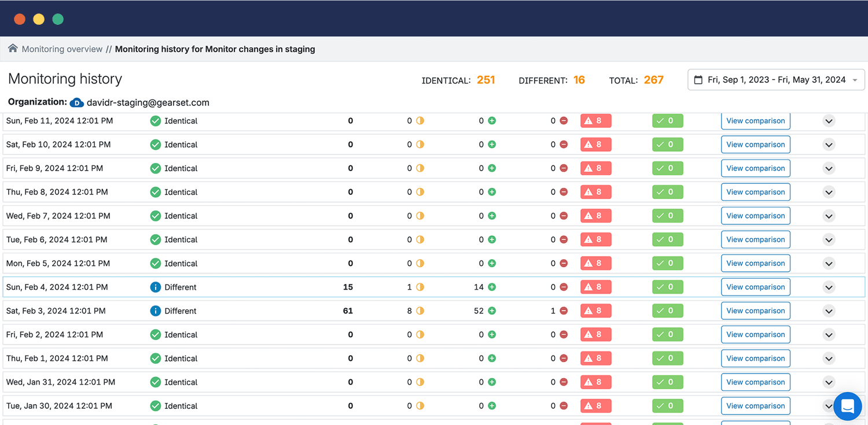This screenshot has width=868, height=425.
Task: Click blue Different info icon for Feb 4
Action: pos(155,287)
